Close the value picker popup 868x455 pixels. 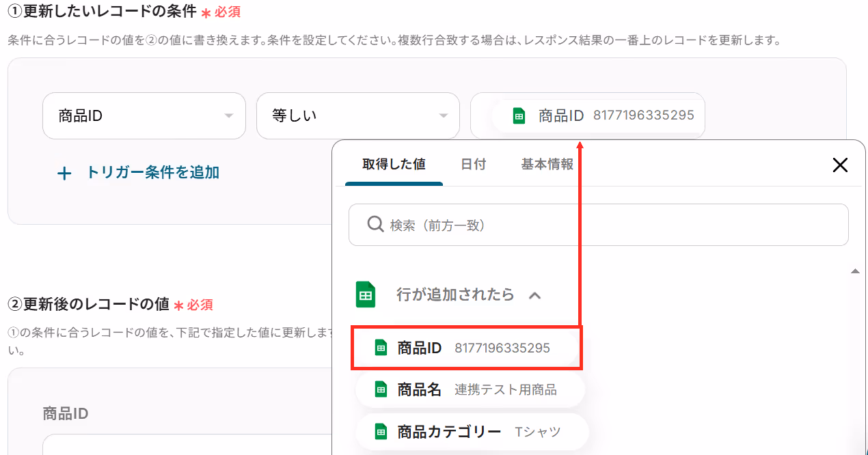tap(840, 165)
